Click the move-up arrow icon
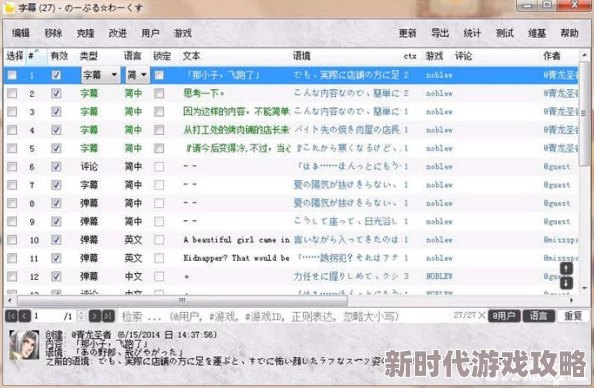This screenshot has width=594, height=388. click(566, 269)
